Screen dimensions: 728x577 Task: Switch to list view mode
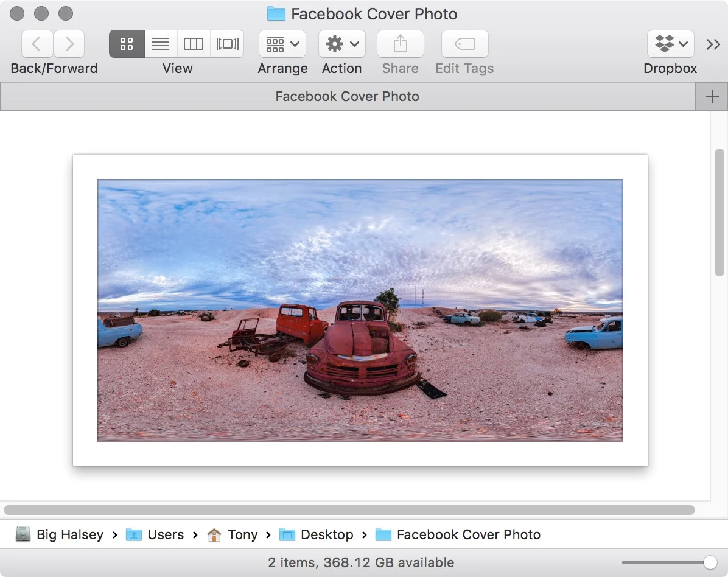161,43
